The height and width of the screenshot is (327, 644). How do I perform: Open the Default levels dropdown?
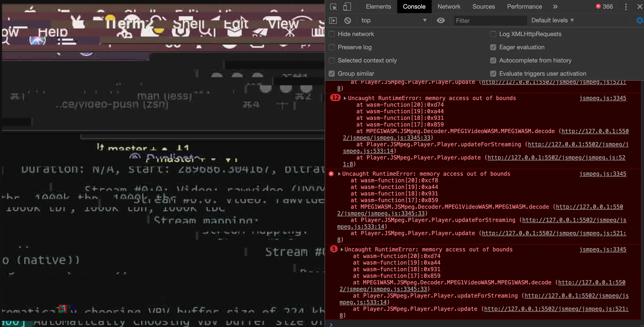[553, 20]
